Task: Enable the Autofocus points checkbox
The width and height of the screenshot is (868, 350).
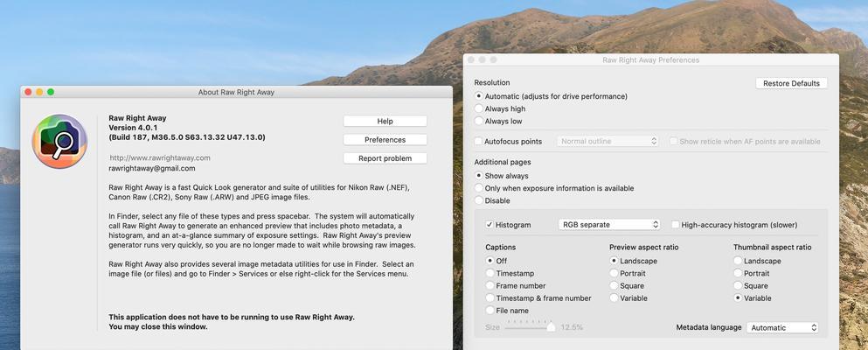Action: click(478, 141)
